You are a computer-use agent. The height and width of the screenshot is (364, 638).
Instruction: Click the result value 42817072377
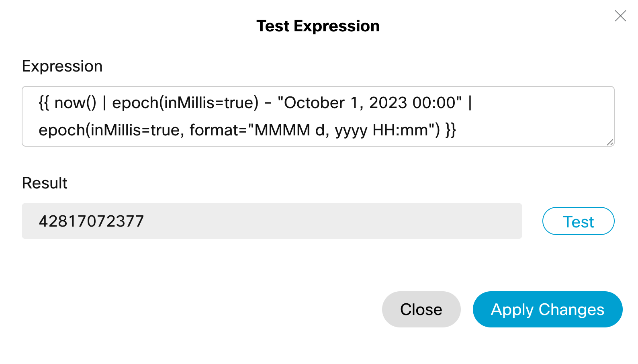[91, 221]
